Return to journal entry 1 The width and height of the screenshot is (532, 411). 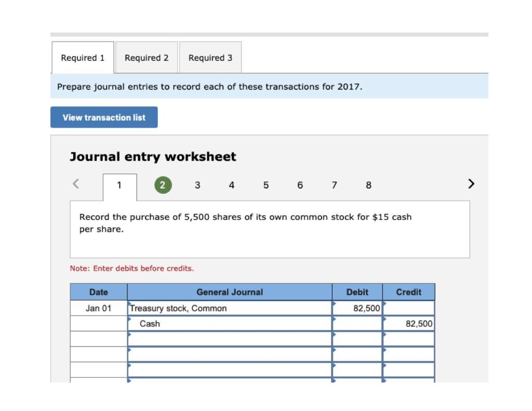[x=119, y=185]
